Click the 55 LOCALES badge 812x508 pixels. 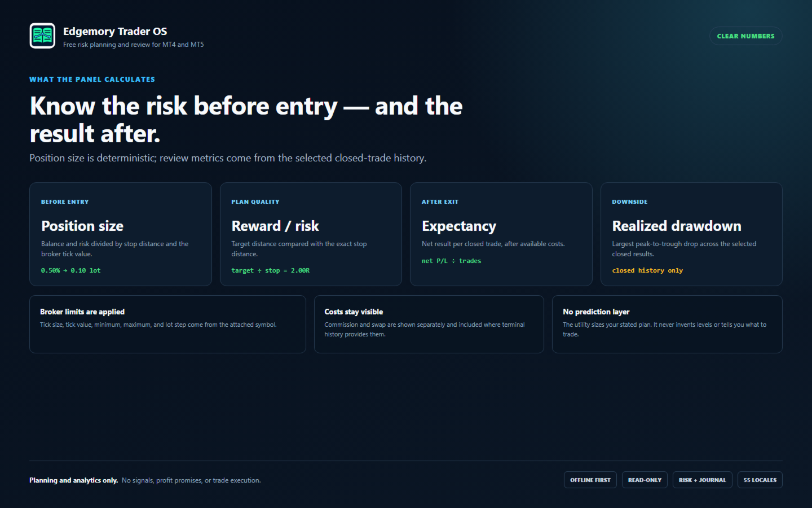click(760, 480)
